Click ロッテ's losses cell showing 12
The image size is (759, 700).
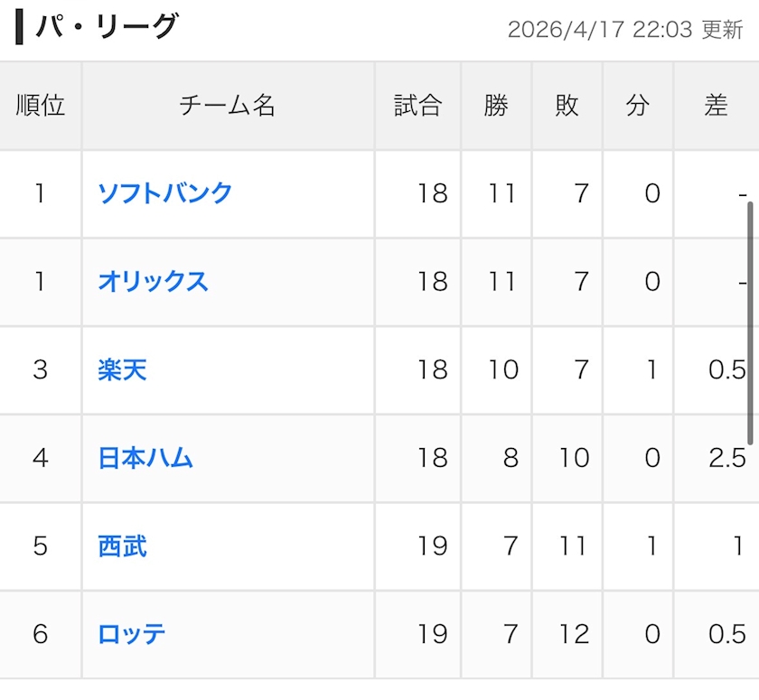coord(574,634)
